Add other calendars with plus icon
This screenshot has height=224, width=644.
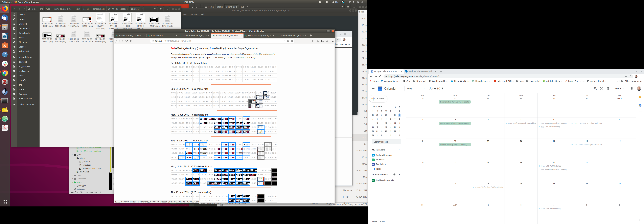(x=394, y=175)
